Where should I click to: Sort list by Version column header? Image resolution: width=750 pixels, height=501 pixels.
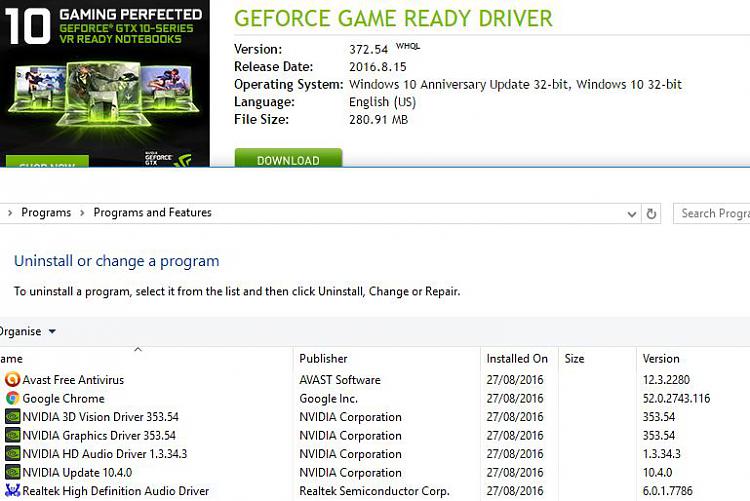[x=693, y=358]
